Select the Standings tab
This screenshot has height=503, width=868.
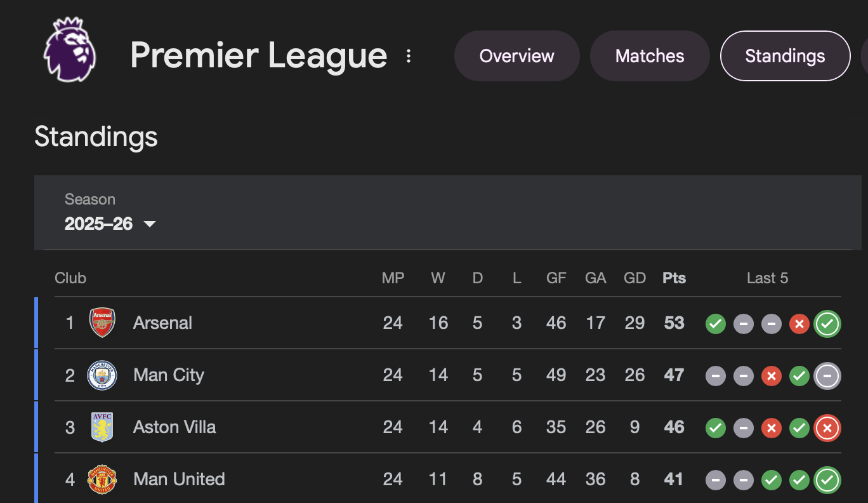785,56
